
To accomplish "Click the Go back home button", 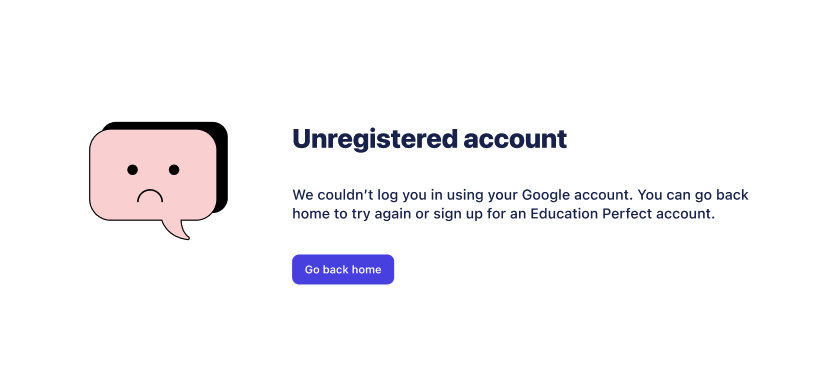I will 343,269.
